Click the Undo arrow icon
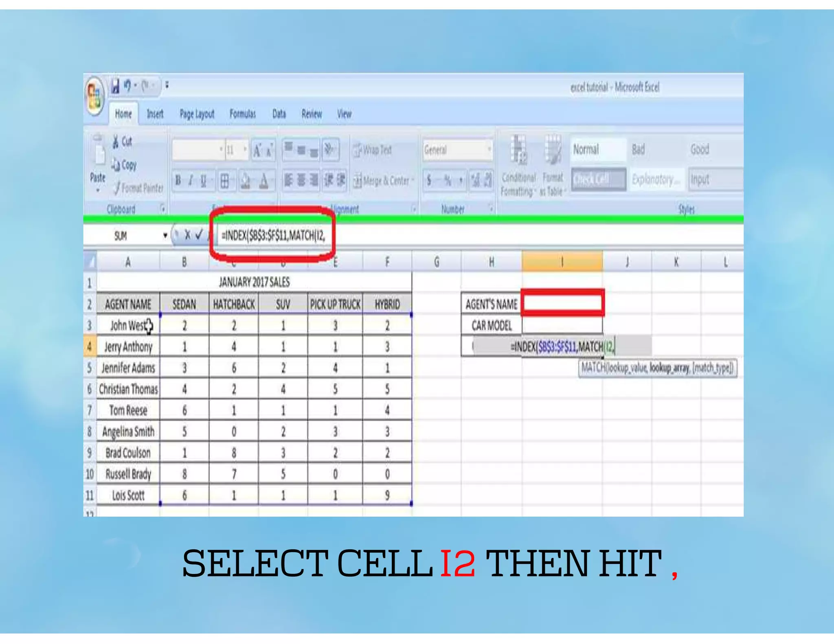Viewport: 834px width, 644px height. (127, 86)
